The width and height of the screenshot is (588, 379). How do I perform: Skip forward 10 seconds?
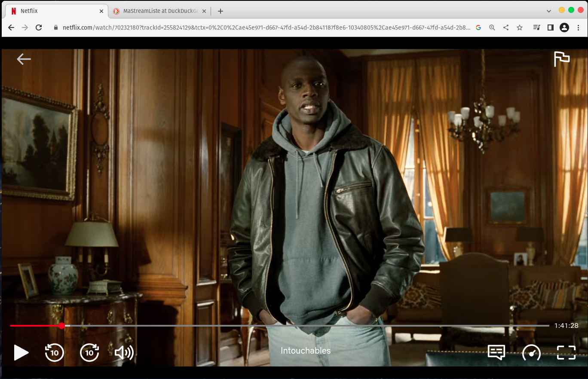click(89, 352)
